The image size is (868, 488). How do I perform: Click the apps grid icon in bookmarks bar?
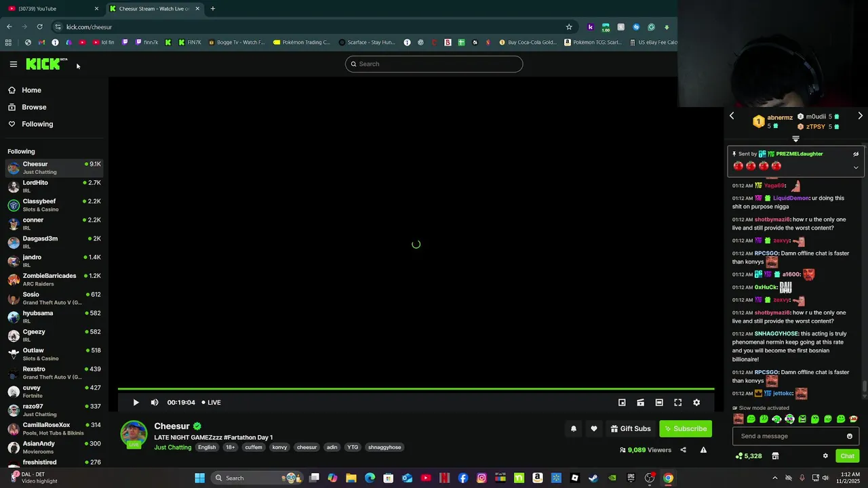coord(8,42)
